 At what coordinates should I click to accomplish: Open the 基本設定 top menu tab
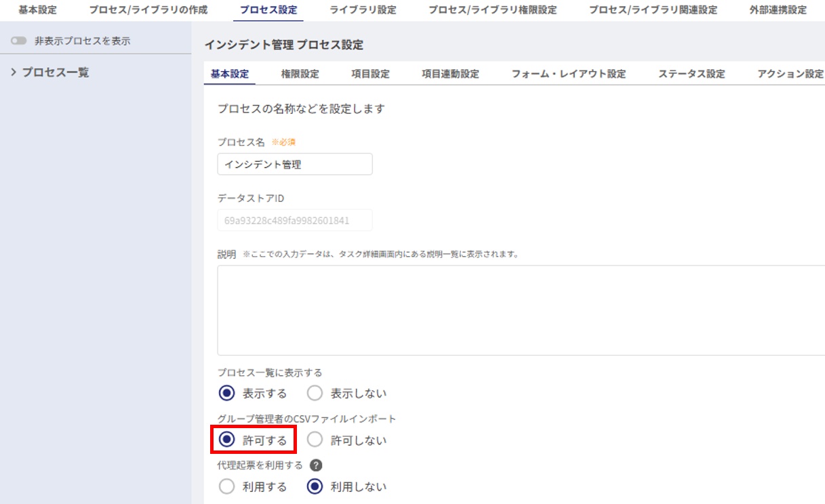coord(37,10)
